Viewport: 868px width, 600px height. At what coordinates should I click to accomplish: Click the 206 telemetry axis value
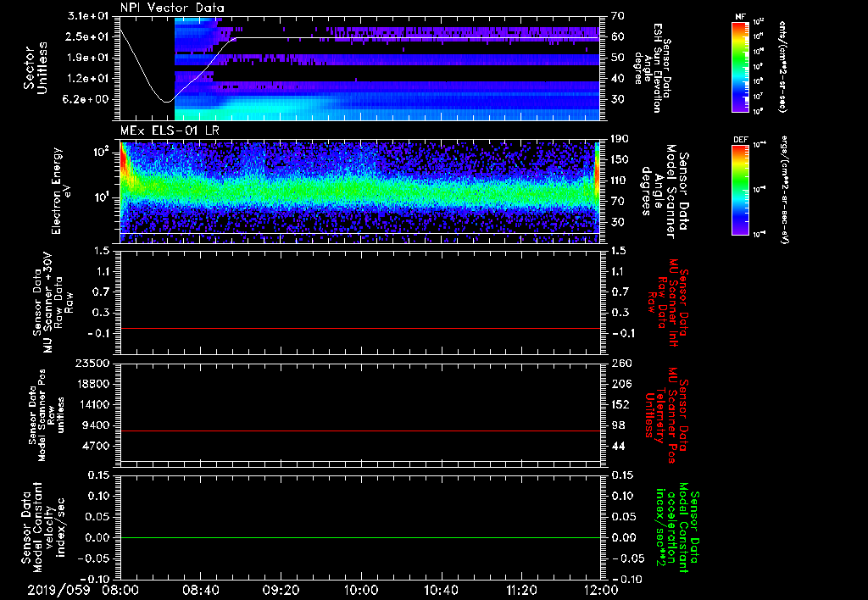click(x=620, y=384)
